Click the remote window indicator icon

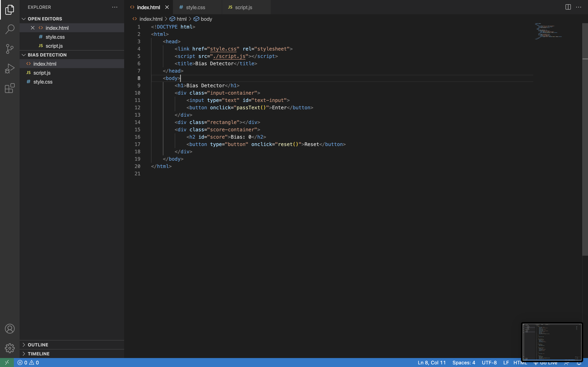pyautogui.click(x=7, y=362)
